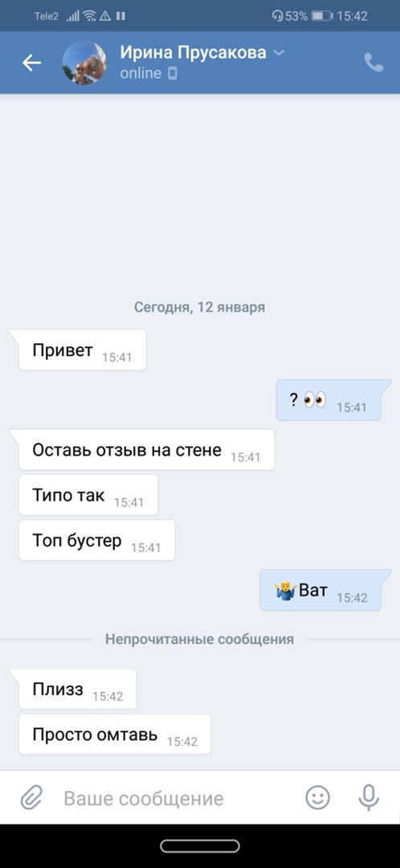Select the Просто омтавь message
The width and height of the screenshot is (400, 868).
(x=115, y=734)
